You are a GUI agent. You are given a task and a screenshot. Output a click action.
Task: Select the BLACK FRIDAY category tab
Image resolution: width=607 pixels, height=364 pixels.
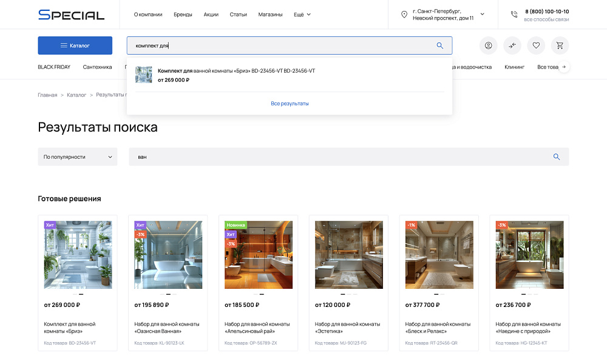point(54,67)
